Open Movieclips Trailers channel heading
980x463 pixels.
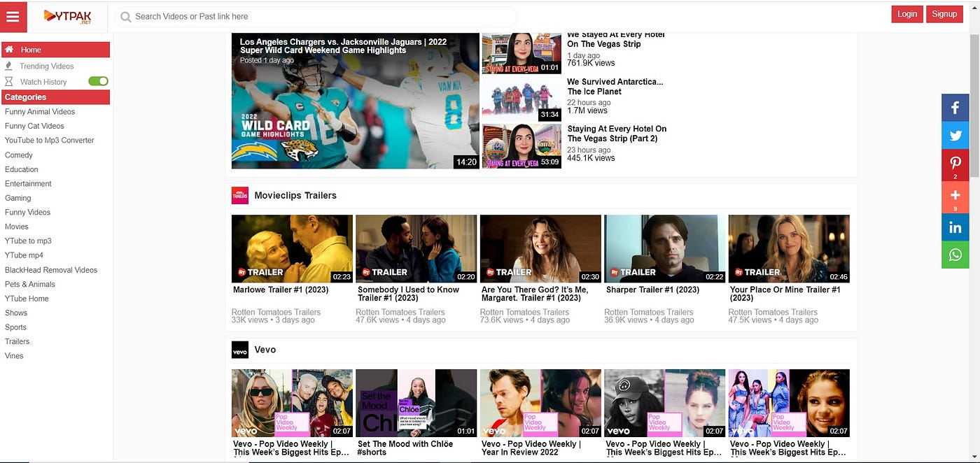pos(295,196)
